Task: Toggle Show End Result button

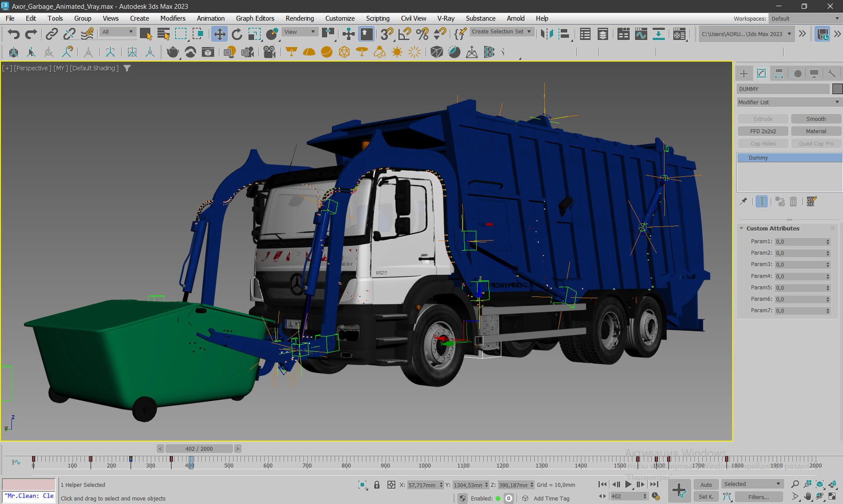Action: pyautogui.click(x=762, y=201)
